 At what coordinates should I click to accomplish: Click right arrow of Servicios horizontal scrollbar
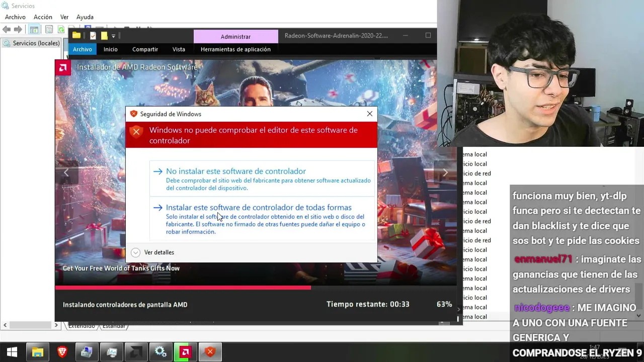56,325
